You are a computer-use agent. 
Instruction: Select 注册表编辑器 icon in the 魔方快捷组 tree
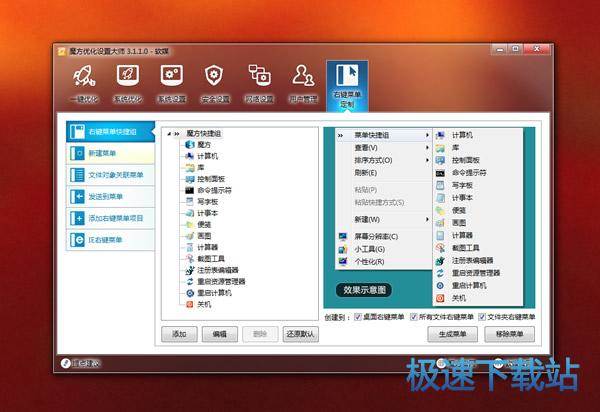pos(190,270)
